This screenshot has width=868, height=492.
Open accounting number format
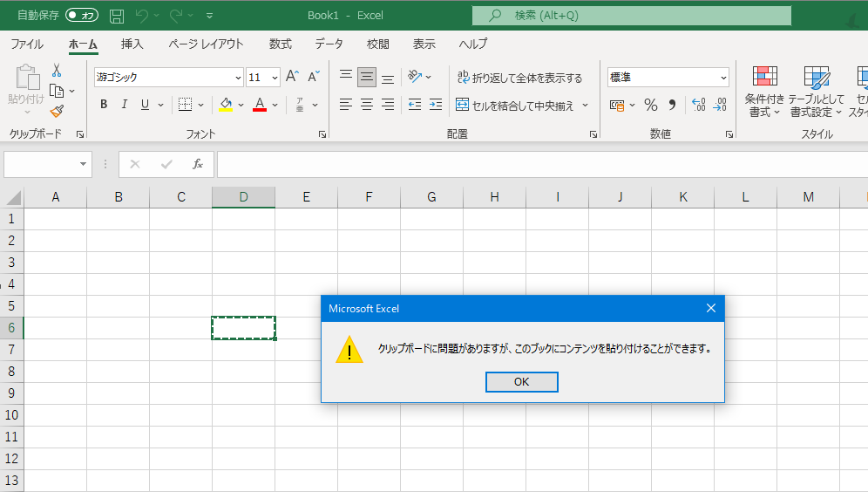(617, 105)
